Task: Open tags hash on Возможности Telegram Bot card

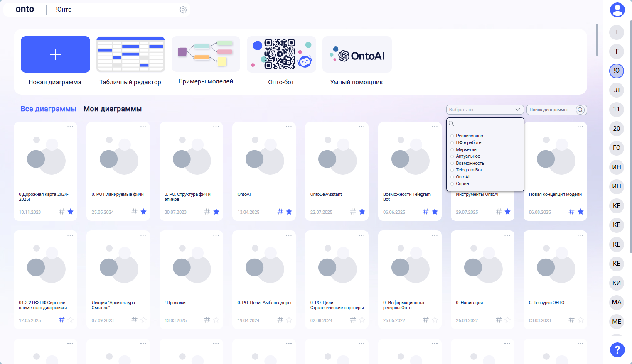Action: point(425,212)
